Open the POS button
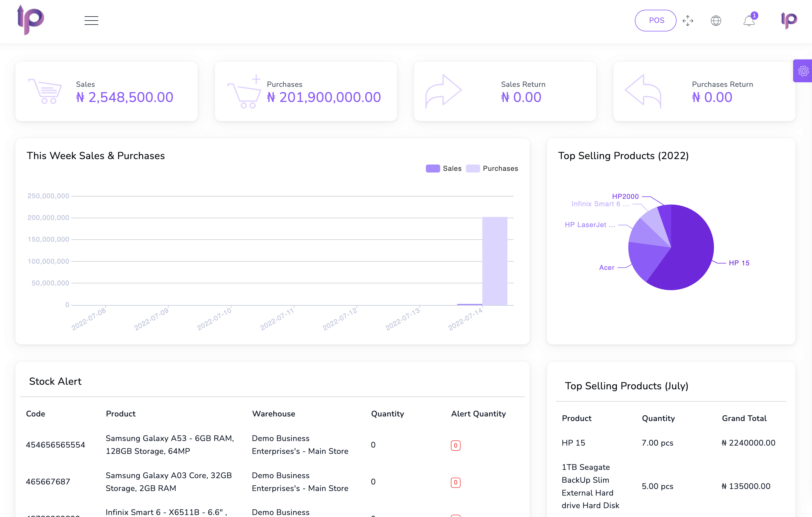Screen dimensions: 812x517 point(656,20)
